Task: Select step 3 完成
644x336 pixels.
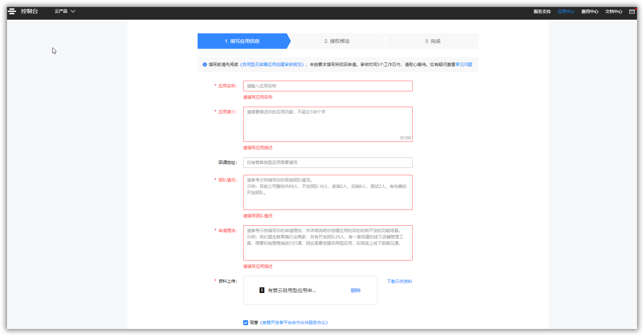Action: (x=432, y=41)
